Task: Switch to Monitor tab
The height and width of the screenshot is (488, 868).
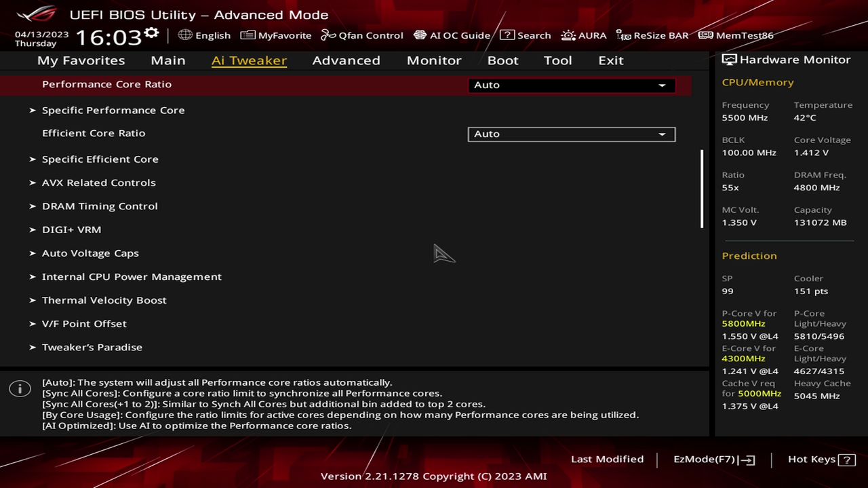Action: (434, 60)
